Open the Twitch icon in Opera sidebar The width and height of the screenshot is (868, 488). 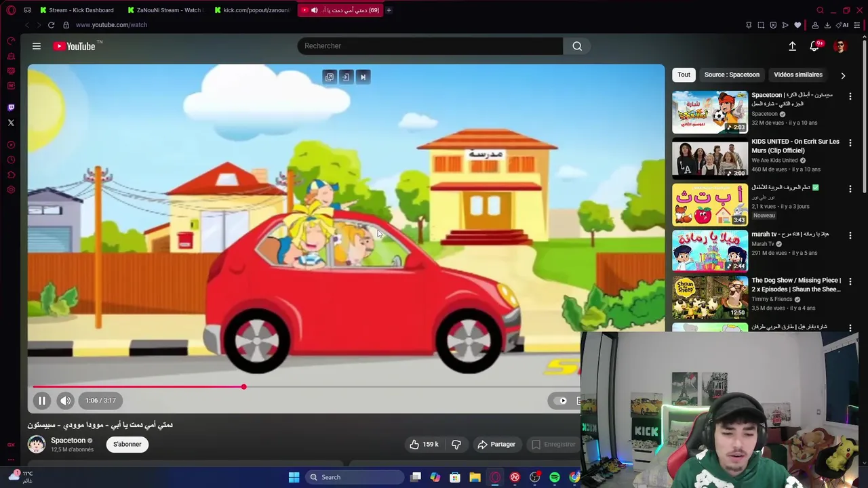pyautogui.click(x=11, y=107)
